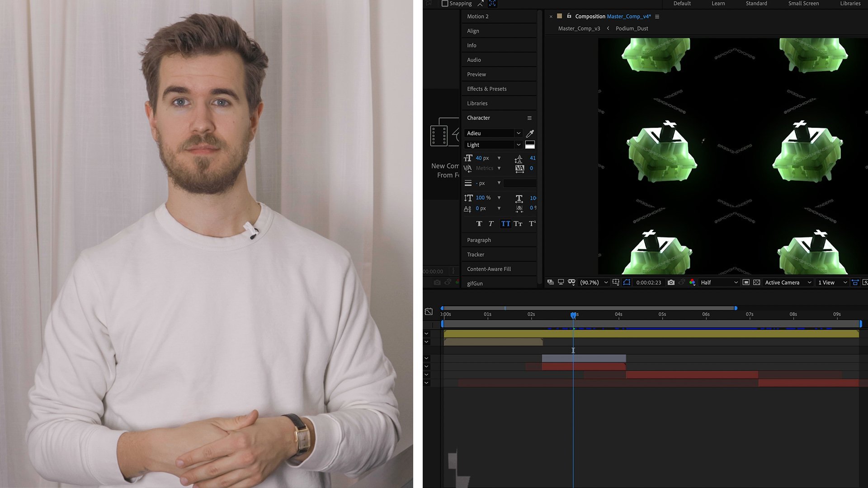Image resolution: width=868 pixels, height=488 pixels.
Task: Go to Master_Comp_v3 in the breadcrumb
Action: 579,28
